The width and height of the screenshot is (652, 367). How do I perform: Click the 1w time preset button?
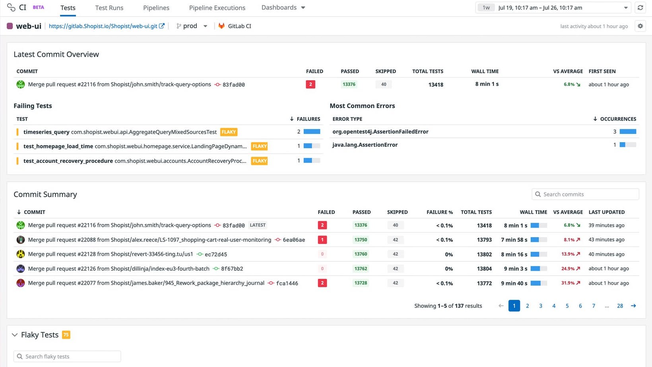coord(486,7)
